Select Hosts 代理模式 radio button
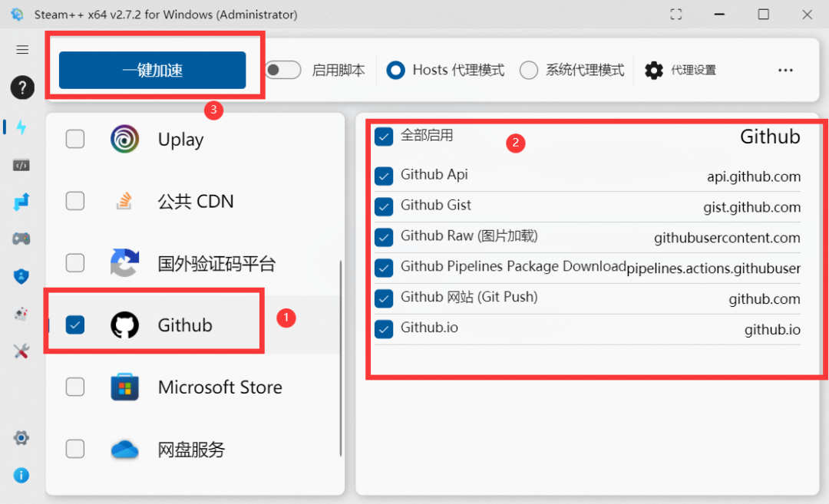 coord(395,71)
